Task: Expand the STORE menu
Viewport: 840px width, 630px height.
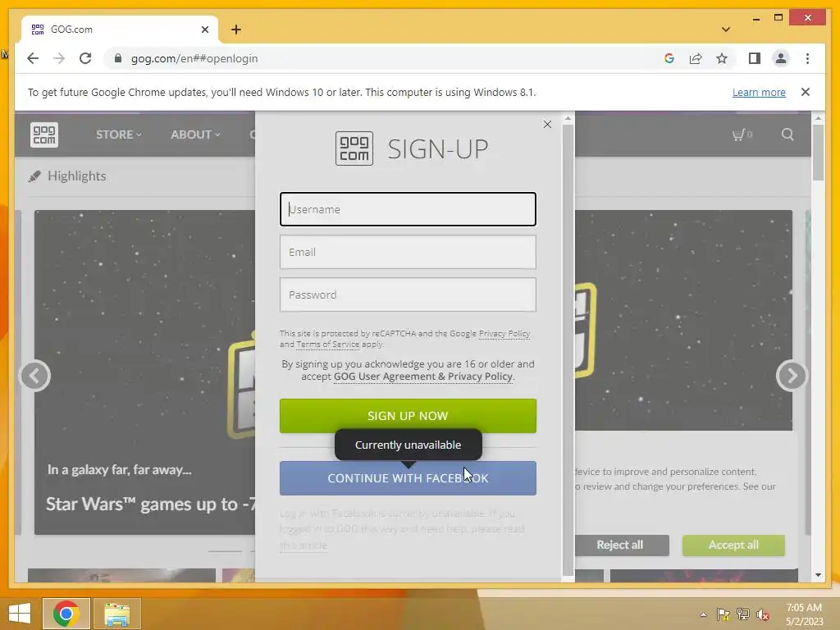Action: [118, 135]
